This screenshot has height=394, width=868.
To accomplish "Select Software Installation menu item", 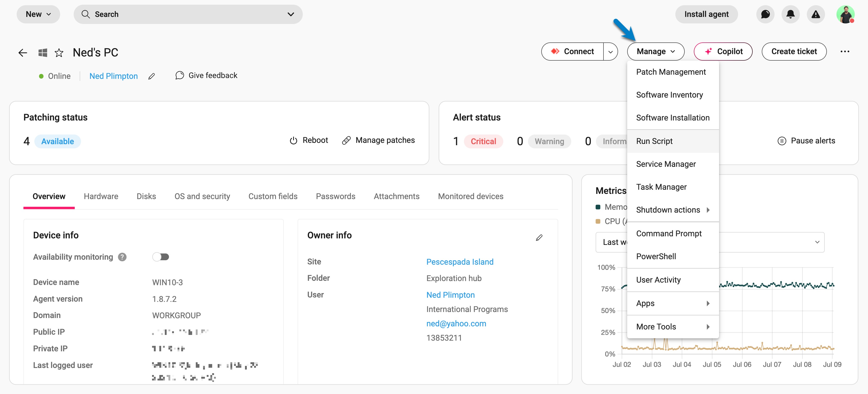I will click(x=673, y=118).
